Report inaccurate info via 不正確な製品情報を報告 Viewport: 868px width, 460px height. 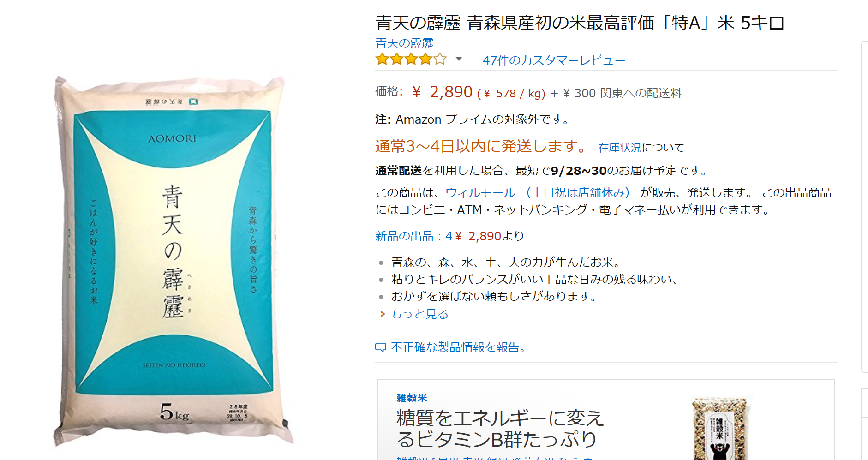(x=459, y=347)
